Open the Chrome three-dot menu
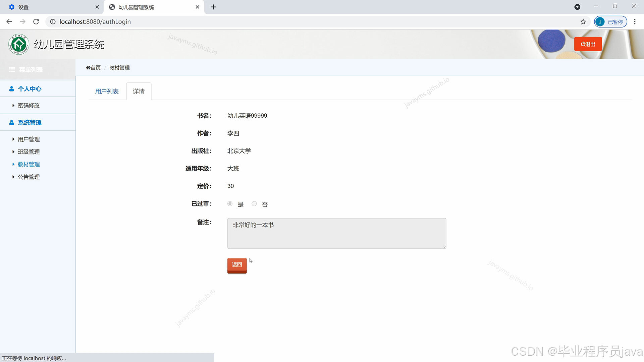The height and width of the screenshot is (362, 644). (x=635, y=21)
